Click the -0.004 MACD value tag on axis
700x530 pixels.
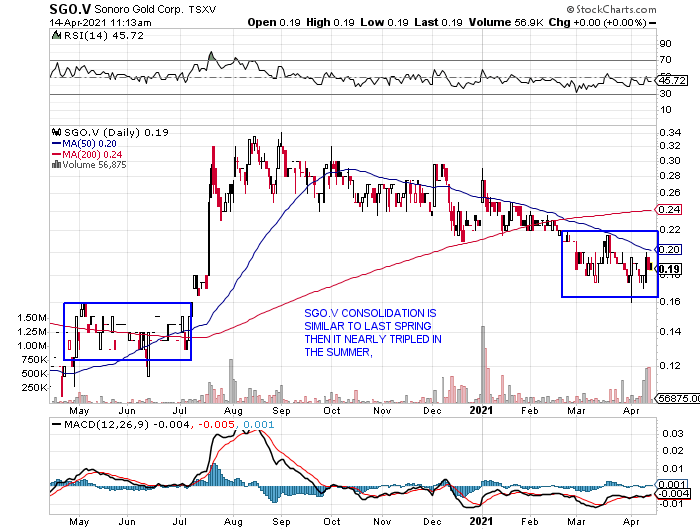[672, 494]
